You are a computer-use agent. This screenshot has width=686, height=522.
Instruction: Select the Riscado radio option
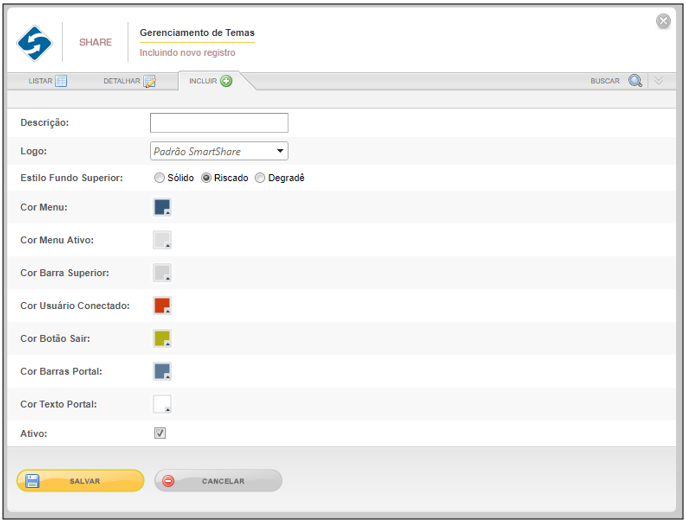206,178
